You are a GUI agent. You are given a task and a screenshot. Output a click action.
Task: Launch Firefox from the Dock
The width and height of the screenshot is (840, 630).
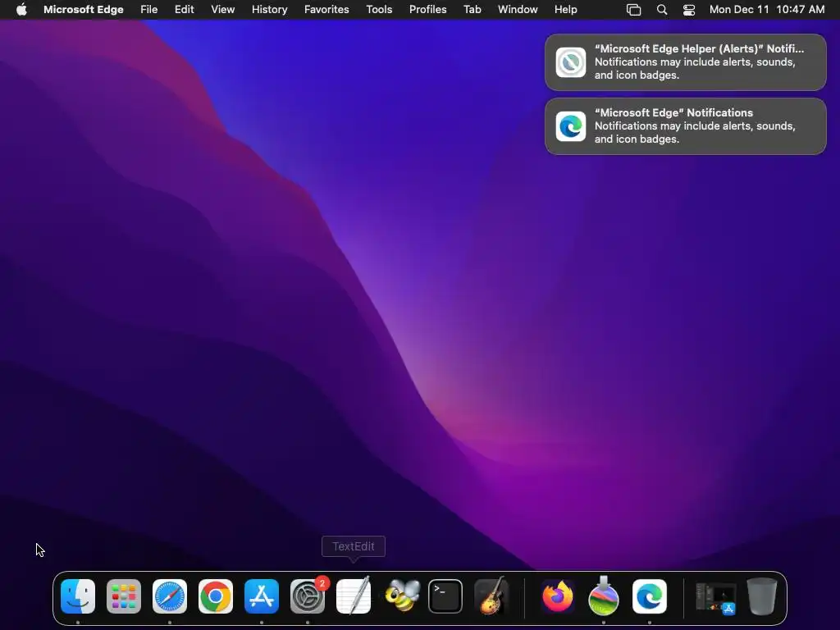558,596
